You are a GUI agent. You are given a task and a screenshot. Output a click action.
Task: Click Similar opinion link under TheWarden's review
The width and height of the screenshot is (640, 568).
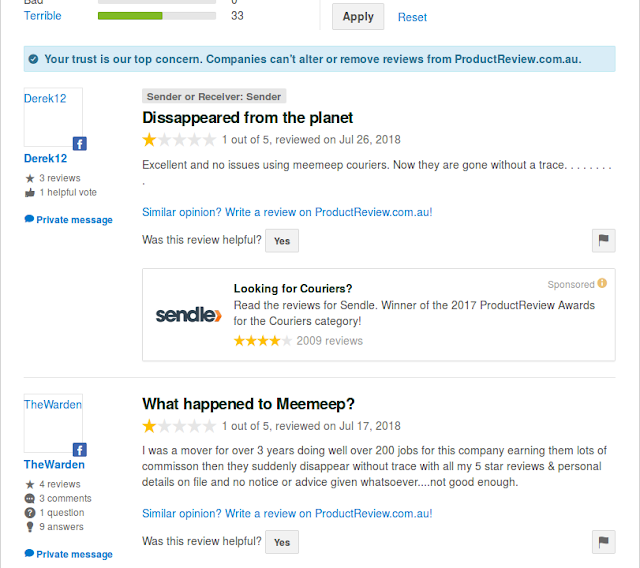click(287, 513)
